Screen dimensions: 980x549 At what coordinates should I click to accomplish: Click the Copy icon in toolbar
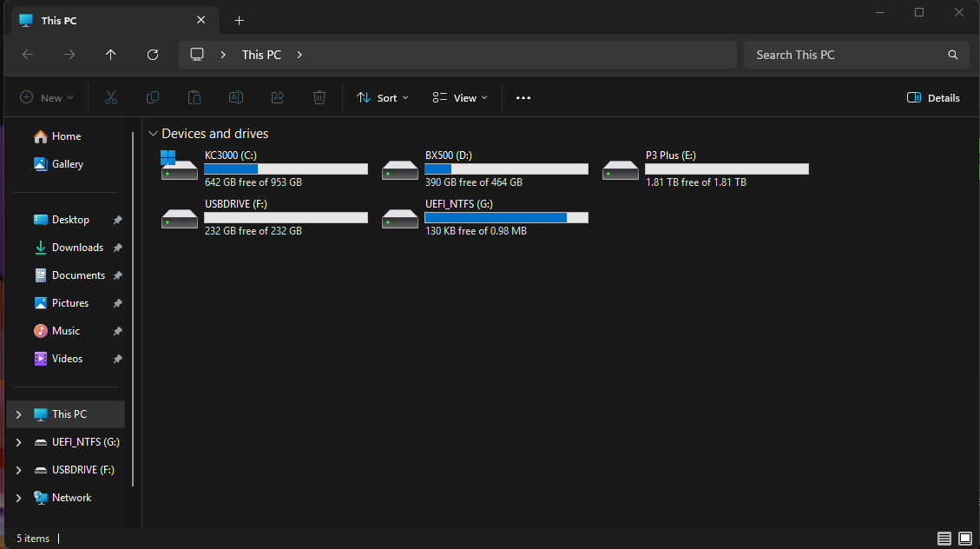[153, 97]
